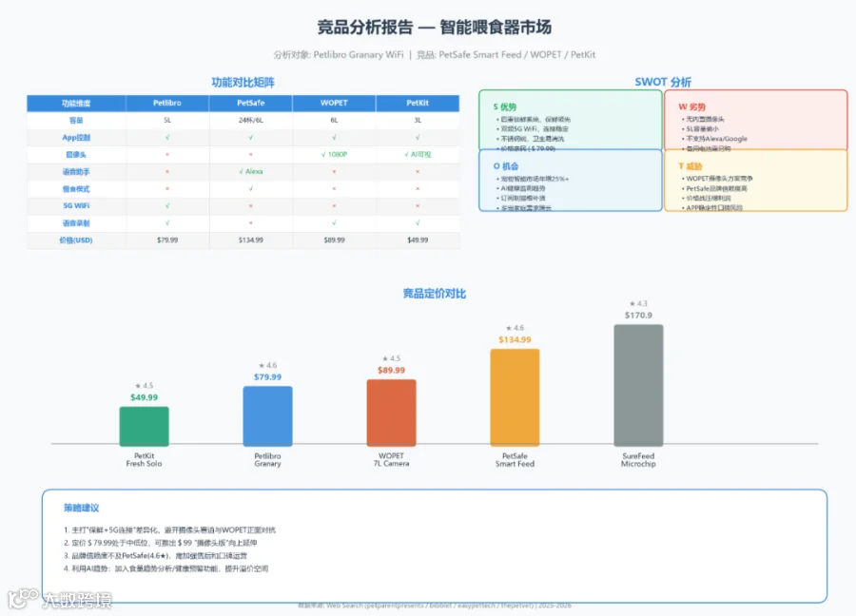Click the $49.99 price cell in the table

418,241
